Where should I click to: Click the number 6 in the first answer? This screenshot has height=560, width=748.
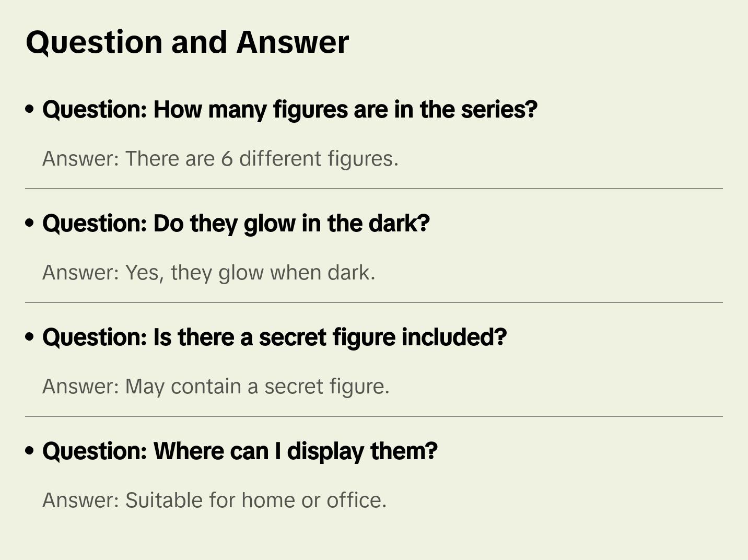point(227,159)
